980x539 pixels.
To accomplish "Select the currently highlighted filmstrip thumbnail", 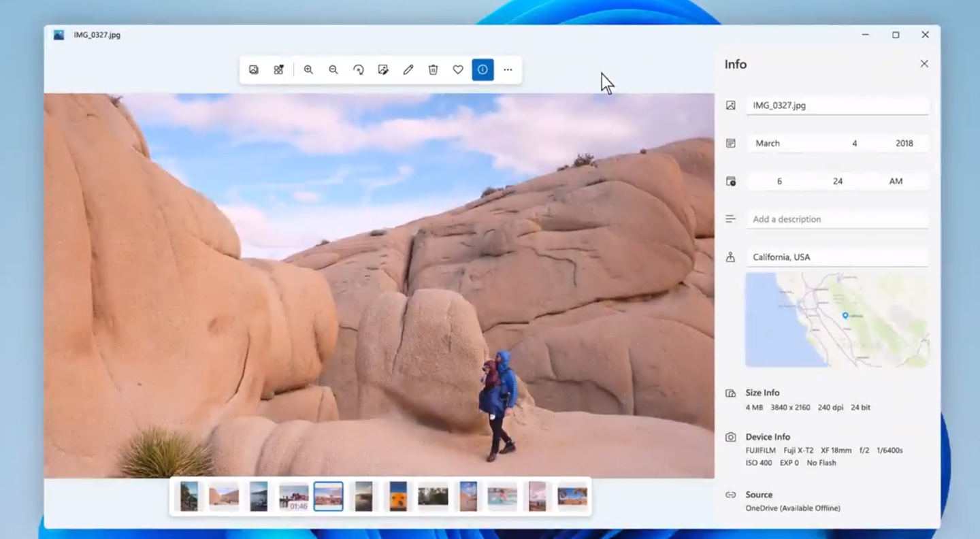I will click(329, 497).
